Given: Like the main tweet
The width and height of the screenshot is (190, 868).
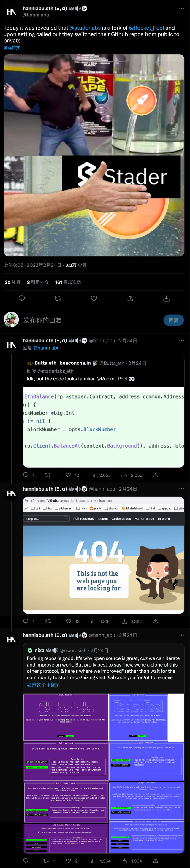Looking at the screenshot, I should pyautogui.click(x=94, y=298).
